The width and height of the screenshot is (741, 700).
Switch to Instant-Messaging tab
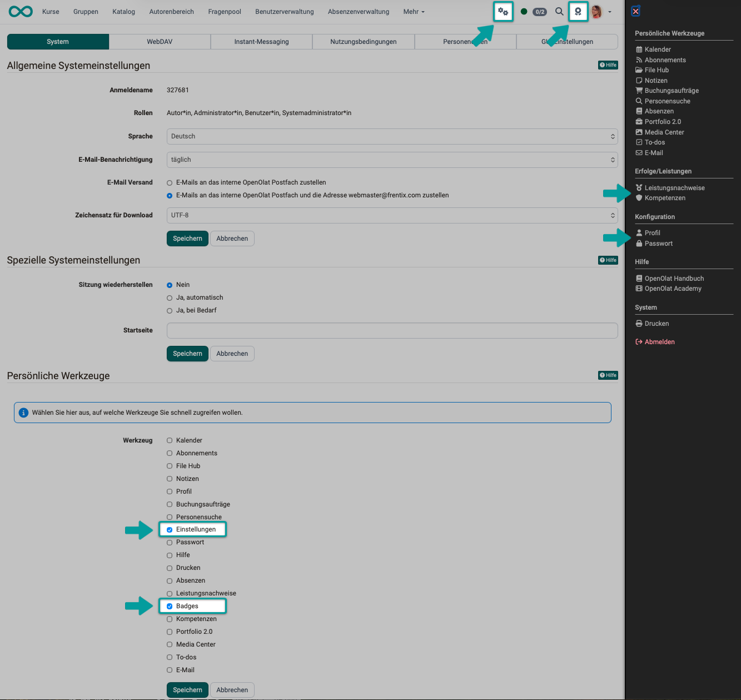261,42
